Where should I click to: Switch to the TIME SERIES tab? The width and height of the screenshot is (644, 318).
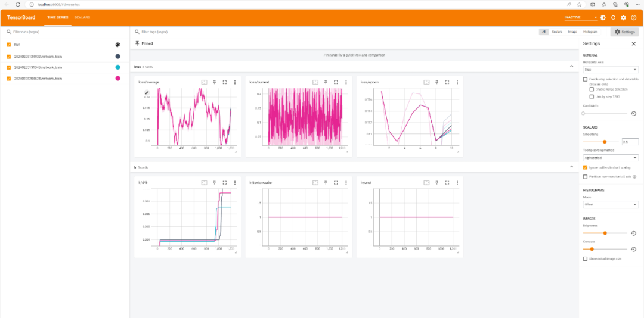coord(57,18)
